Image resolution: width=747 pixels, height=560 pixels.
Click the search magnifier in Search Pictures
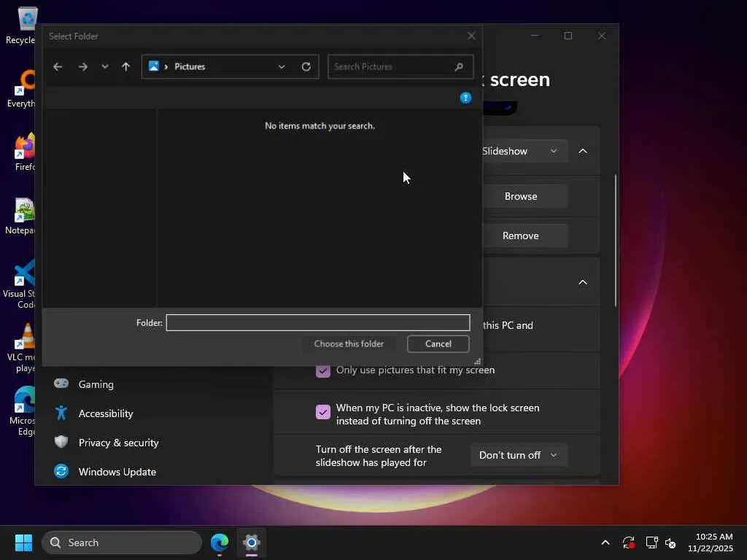[459, 66]
